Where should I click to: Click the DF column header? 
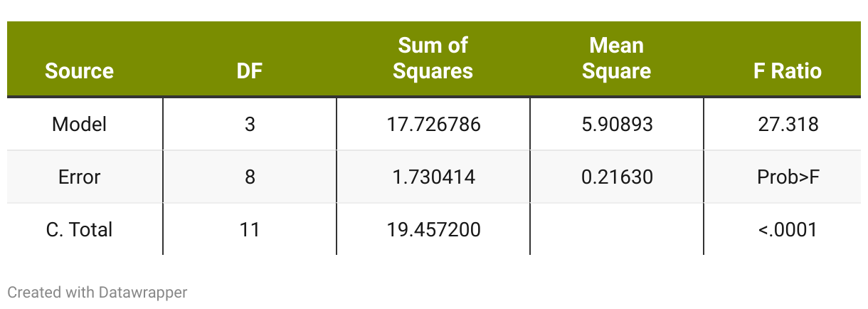250,71
